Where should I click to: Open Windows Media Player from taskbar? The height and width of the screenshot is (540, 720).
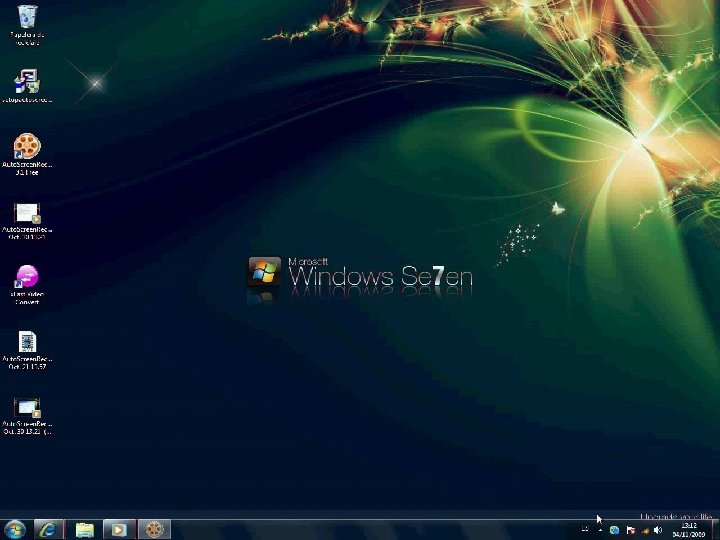(x=119, y=529)
